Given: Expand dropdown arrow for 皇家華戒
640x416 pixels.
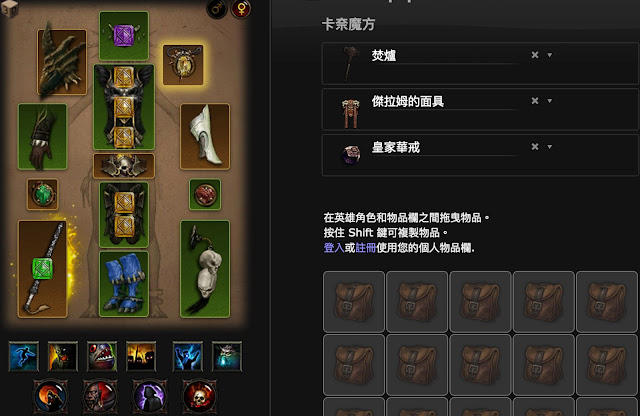Looking at the screenshot, I should tap(549, 147).
